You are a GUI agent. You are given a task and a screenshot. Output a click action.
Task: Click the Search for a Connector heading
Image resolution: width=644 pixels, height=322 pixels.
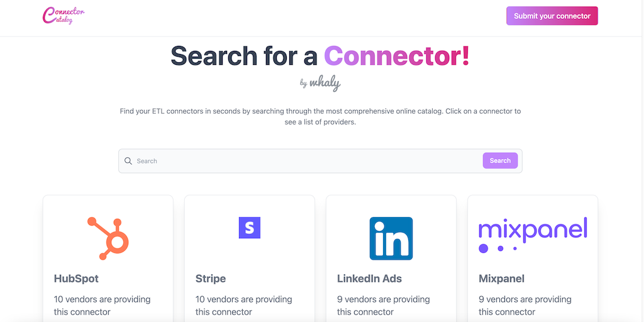coord(320,56)
